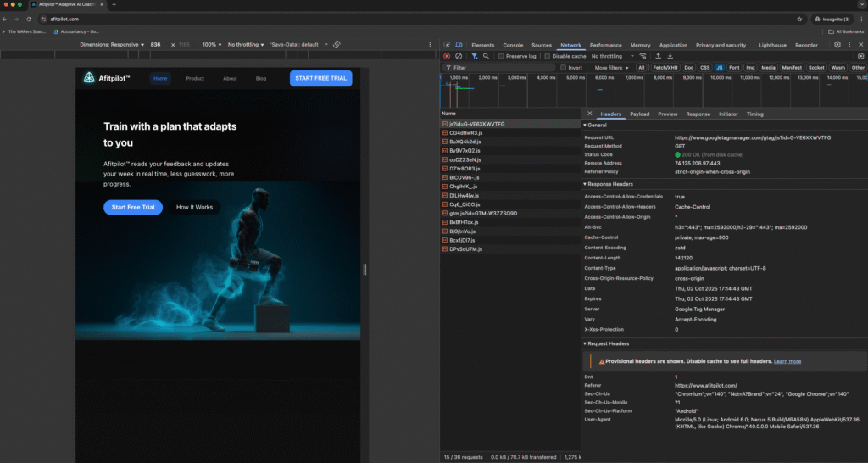Tick the Invert filter checkbox
Screen dimensions: 868x463
[563, 68]
